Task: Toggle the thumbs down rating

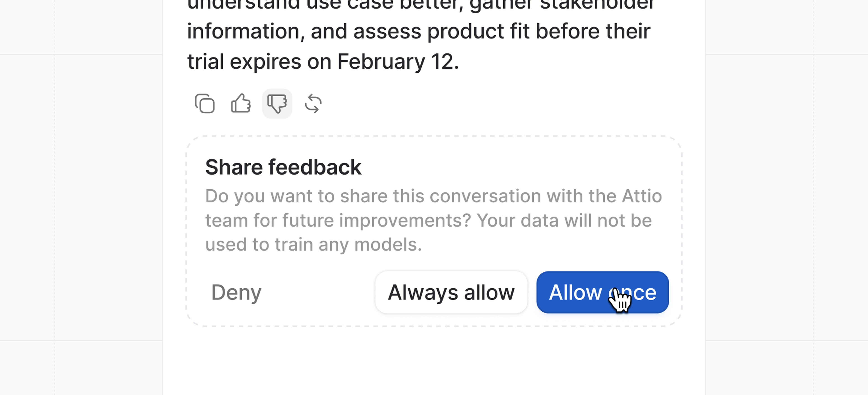Action: coord(277,104)
